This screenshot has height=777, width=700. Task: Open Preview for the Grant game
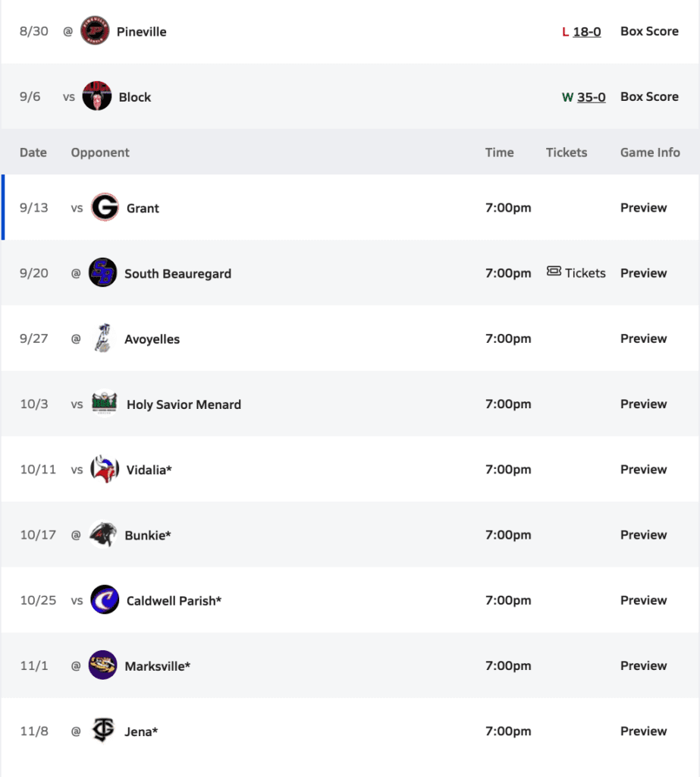point(643,208)
